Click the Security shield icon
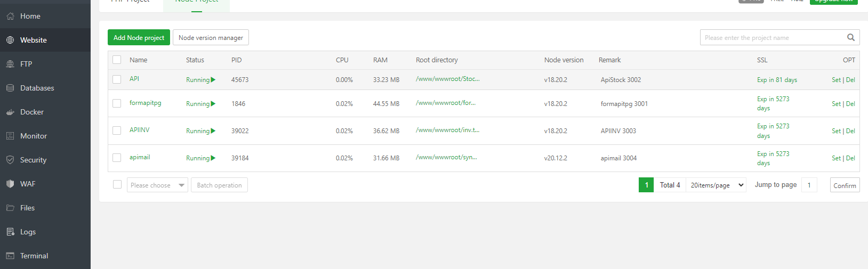 (x=10, y=160)
